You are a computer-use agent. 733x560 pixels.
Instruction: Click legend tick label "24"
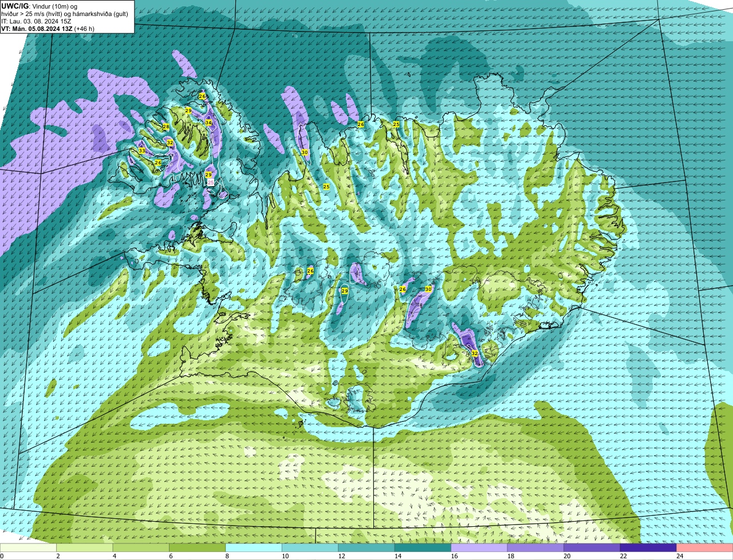pyautogui.click(x=680, y=556)
